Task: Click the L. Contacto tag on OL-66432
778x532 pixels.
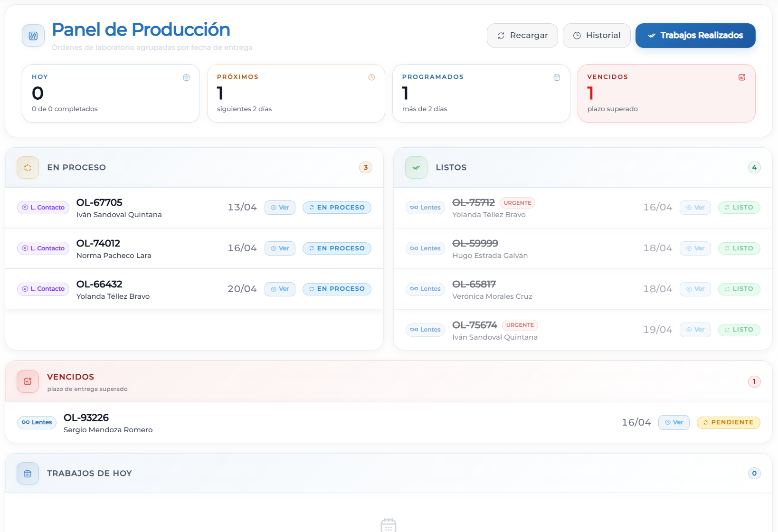Action: (x=43, y=289)
